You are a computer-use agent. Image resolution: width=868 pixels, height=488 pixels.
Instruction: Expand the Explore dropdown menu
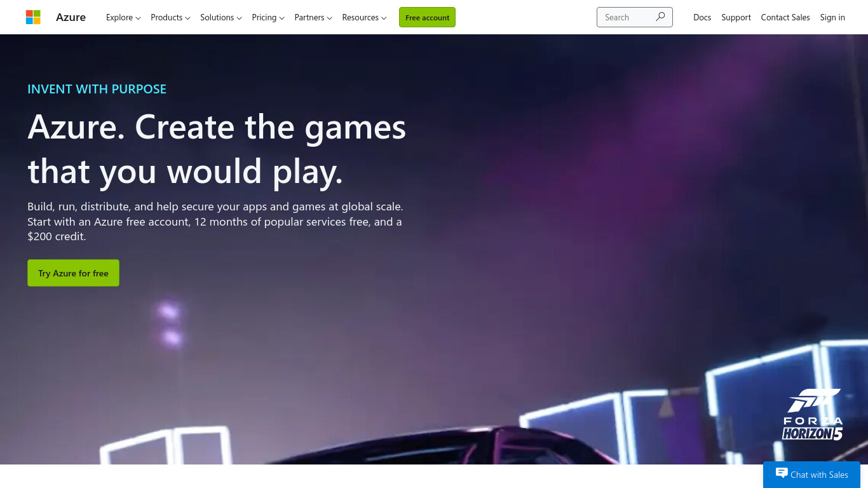(123, 17)
